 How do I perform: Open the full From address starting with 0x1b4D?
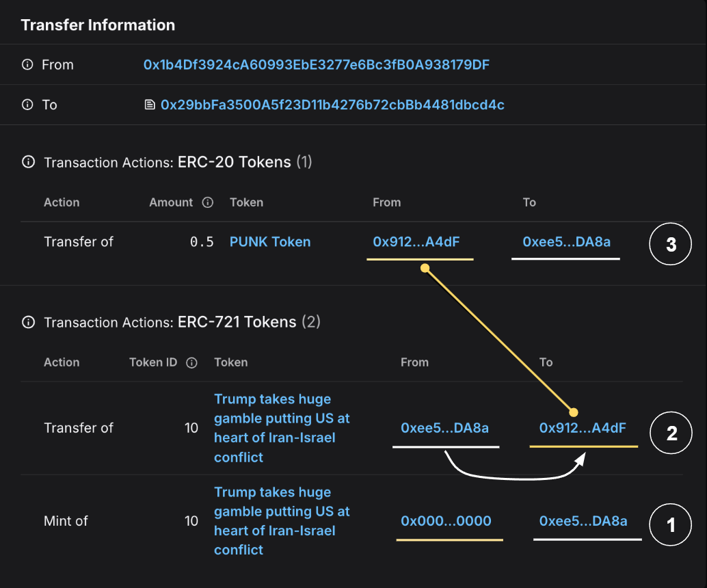click(316, 65)
